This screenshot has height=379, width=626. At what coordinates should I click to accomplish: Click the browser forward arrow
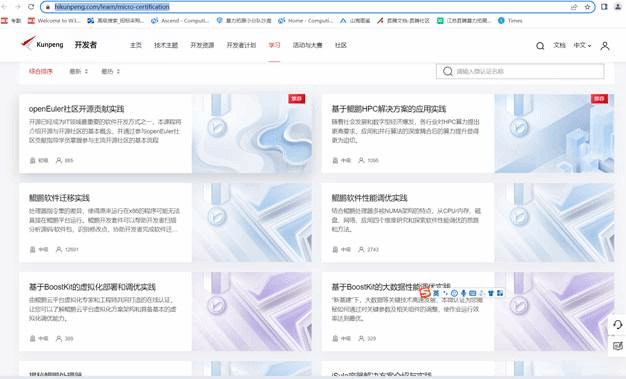18,7
